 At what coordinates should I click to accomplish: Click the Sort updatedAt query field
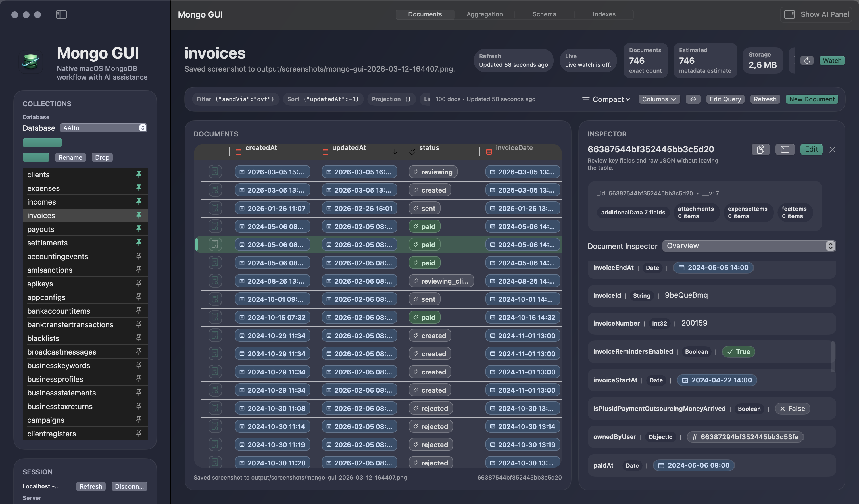323,99
